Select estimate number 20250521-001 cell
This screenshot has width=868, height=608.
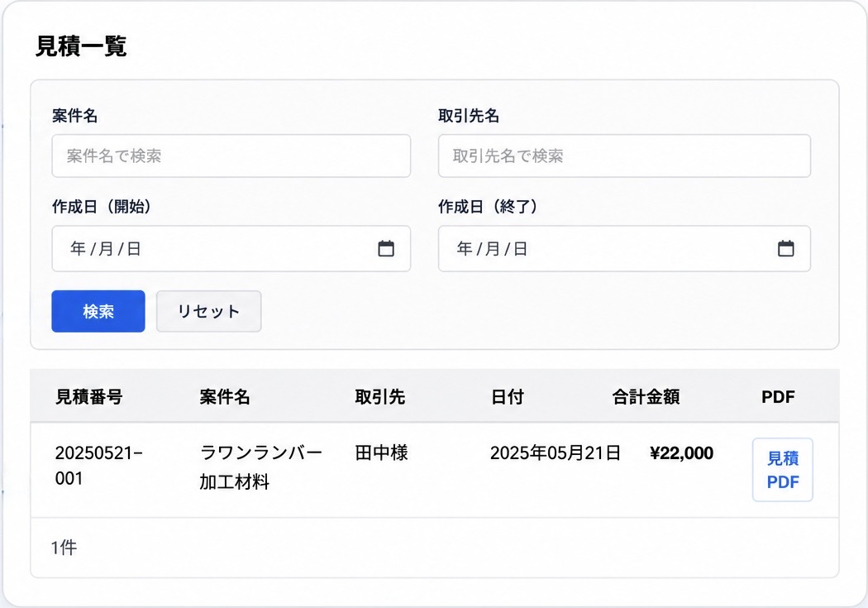(x=99, y=466)
